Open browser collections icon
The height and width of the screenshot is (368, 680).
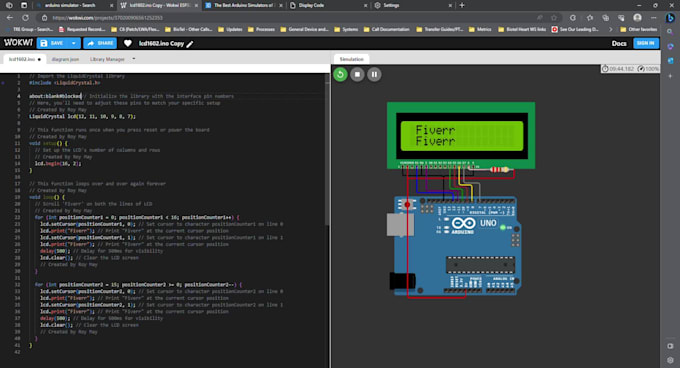click(605, 18)
